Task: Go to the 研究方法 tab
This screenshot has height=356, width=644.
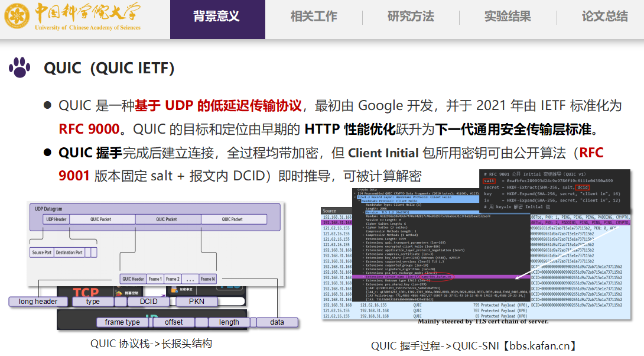Action: pyautogui.click(x=411, y=17)
